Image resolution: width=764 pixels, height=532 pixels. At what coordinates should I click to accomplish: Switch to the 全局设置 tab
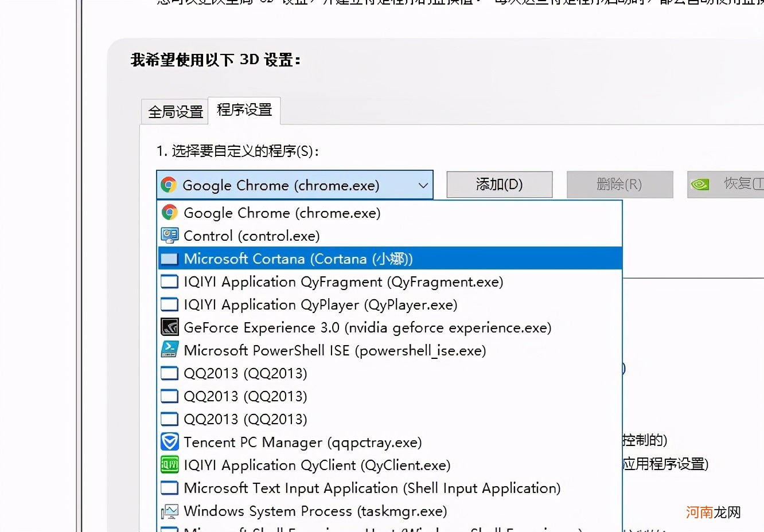click(x=176, y=112)
